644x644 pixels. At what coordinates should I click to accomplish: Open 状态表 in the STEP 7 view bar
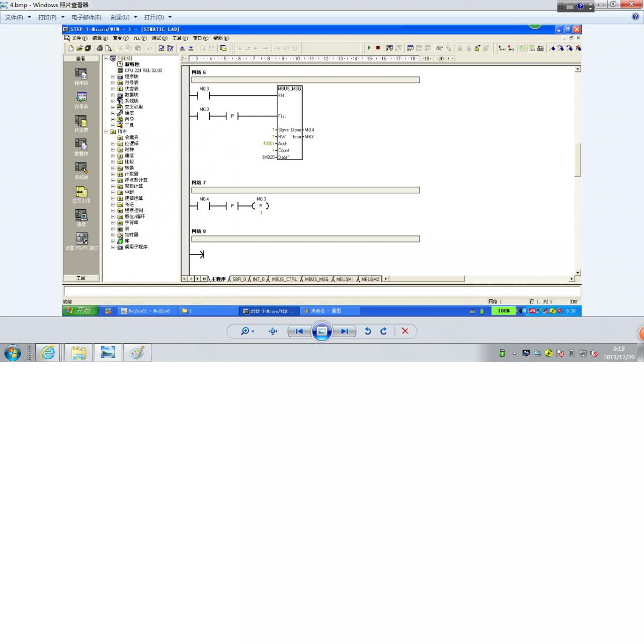click(x=81, y=123)
